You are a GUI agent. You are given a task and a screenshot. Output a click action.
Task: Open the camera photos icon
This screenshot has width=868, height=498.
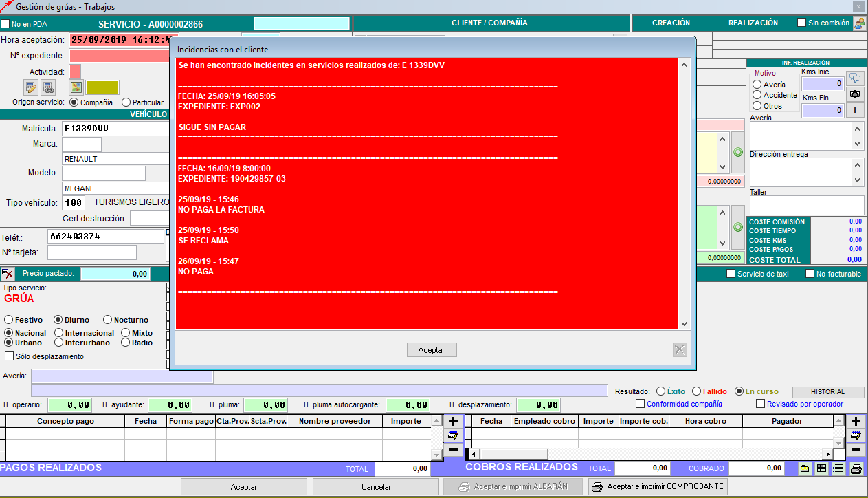pyautogui.click(x=855, y=94)
